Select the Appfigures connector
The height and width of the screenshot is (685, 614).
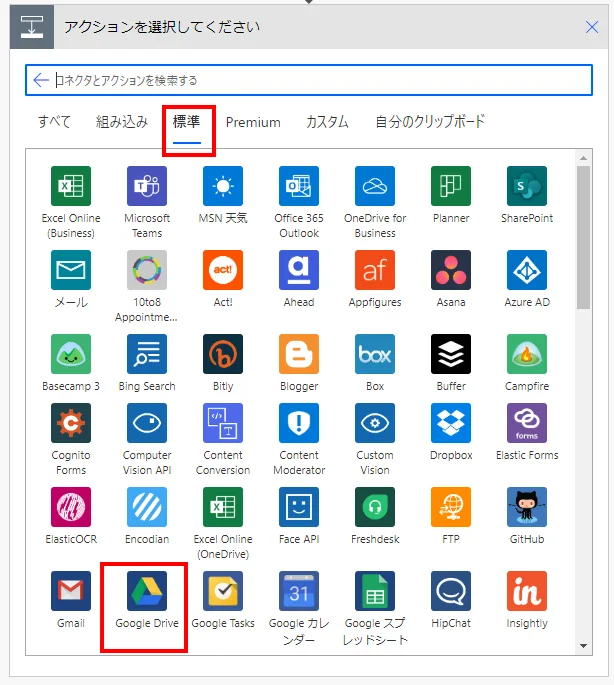[375, 270]
